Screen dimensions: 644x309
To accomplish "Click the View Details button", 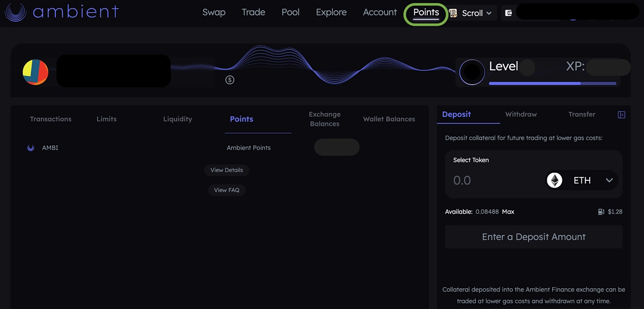I will (226, 170).
